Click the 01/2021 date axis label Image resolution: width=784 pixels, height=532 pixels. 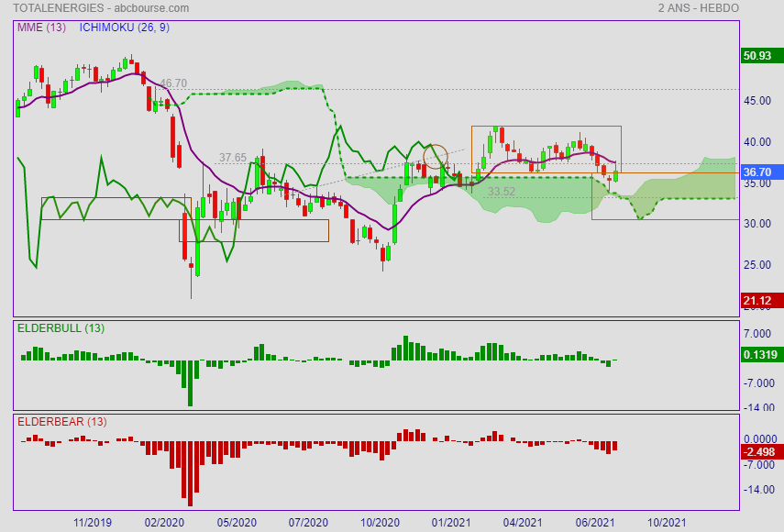click(x=451, y=523)
